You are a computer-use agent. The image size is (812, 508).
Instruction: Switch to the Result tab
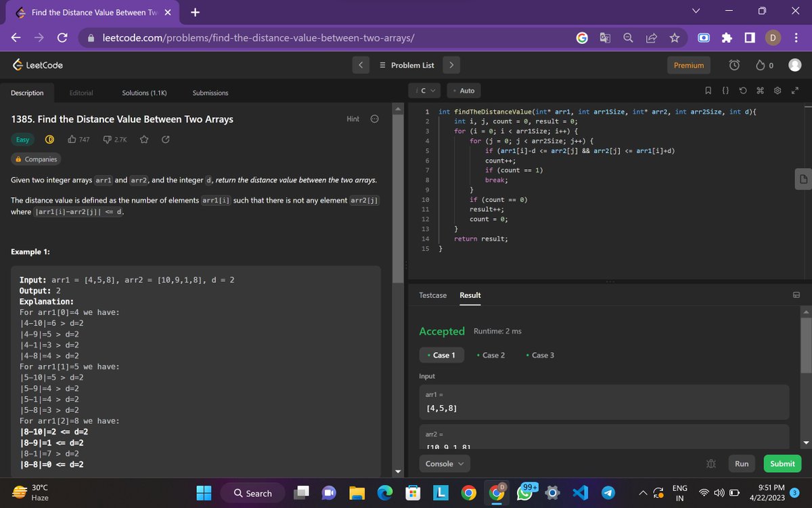(470, 295)
